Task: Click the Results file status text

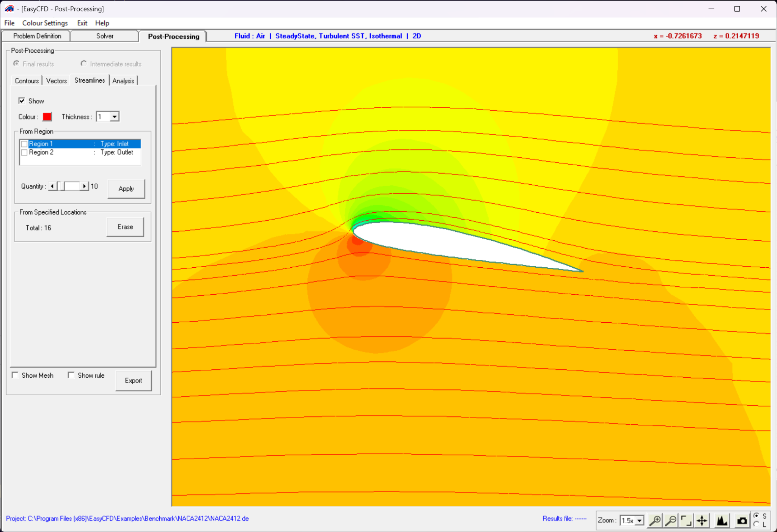Action: point(565,518)
